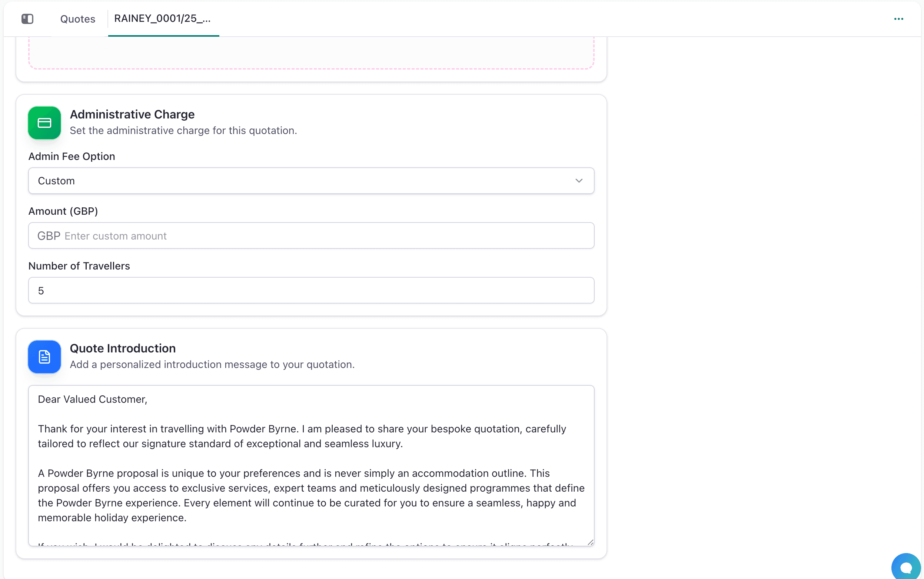Focus the Enter custom amount field
The image size is (924, 579).
[311, 235]
